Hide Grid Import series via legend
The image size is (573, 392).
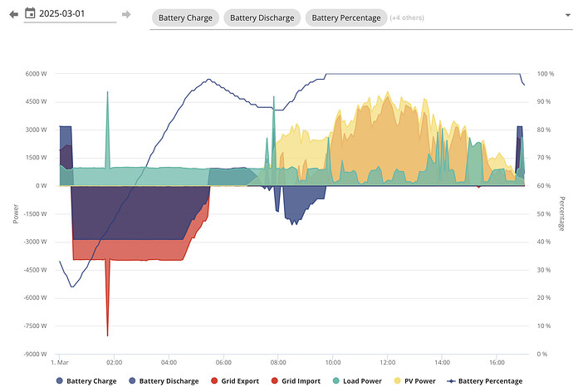[296, 380]
